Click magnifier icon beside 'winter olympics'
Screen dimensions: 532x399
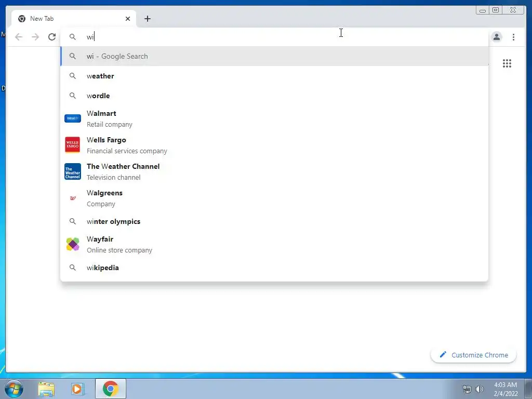tap(73, 221)
